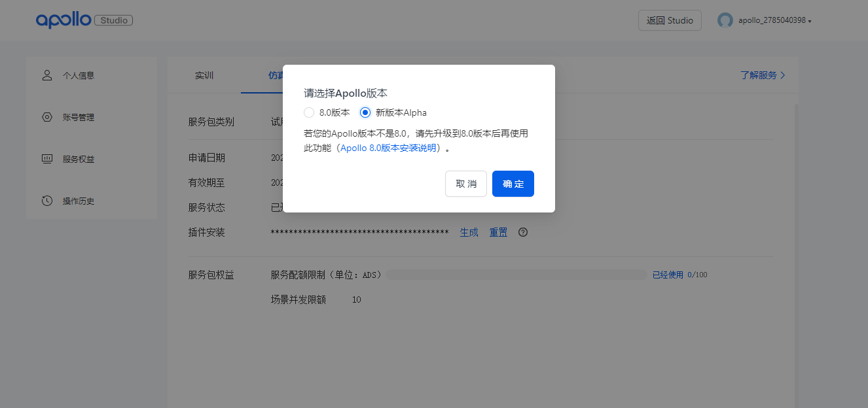The height and width of the screenshot is (408, 868).
Task: Open the Apollo 8.0版本安装说明 link
Action: [x=388, y=148]
